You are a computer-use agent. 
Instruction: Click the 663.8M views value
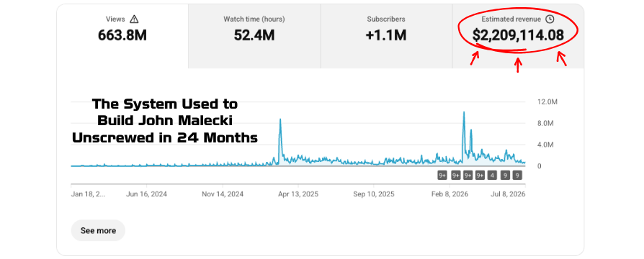122,35
